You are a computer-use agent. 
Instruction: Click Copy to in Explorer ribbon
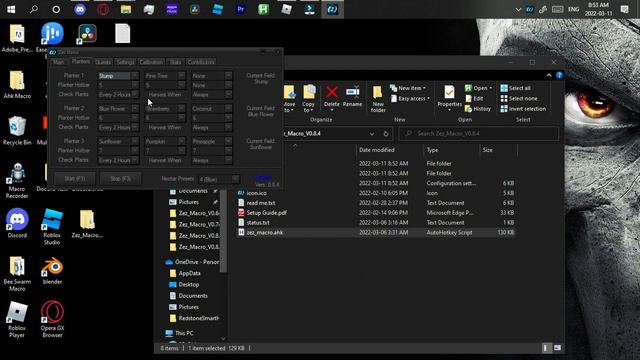tap(309, 99)
